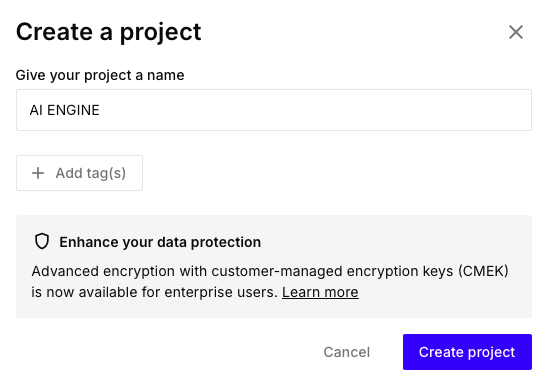The image size is (557, 392).
Task: Click the Create a project dialog title
Action: (109, 32)
